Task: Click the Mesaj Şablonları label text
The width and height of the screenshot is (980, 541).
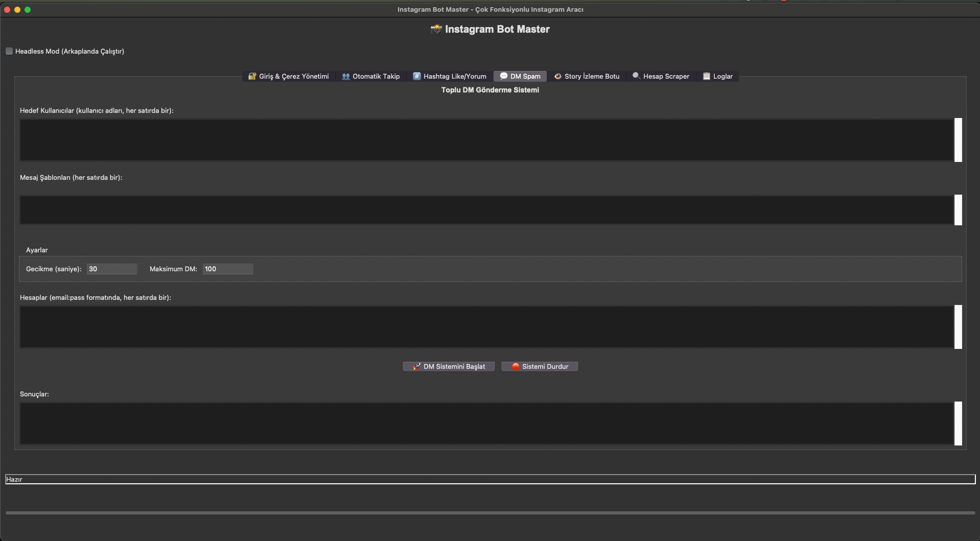Action: click(x=71, y=178)
